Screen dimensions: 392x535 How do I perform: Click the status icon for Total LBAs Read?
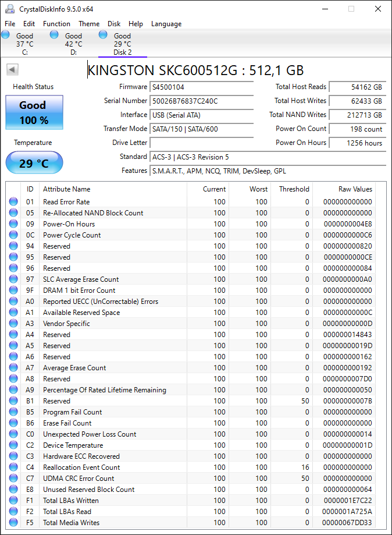coord(13,512)
